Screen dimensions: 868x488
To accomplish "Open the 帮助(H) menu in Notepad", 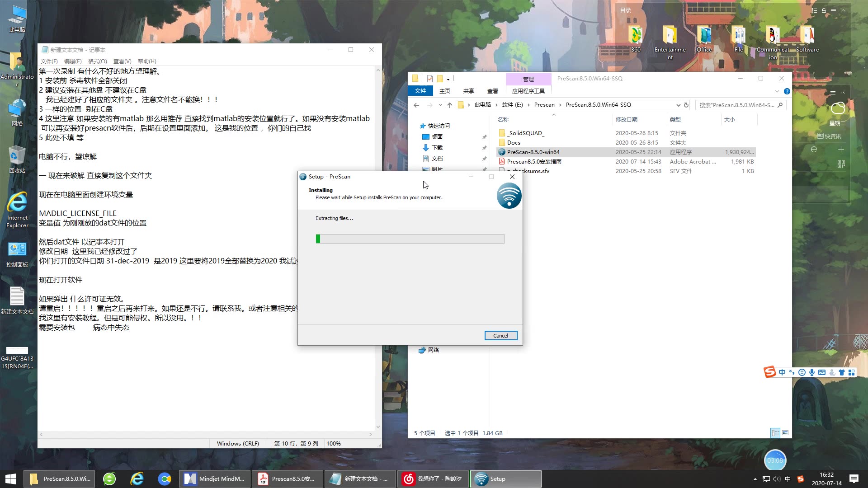I will pos(147,61).
